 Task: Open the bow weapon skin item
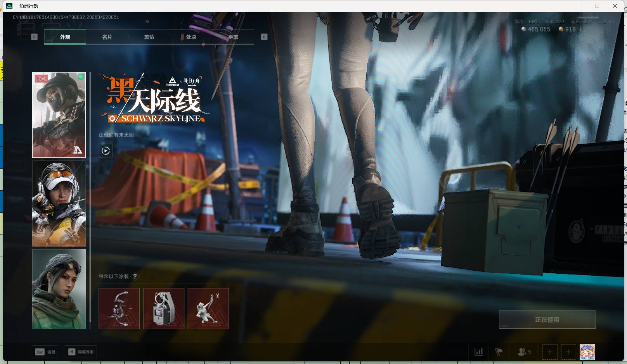(x=119, y=309)
